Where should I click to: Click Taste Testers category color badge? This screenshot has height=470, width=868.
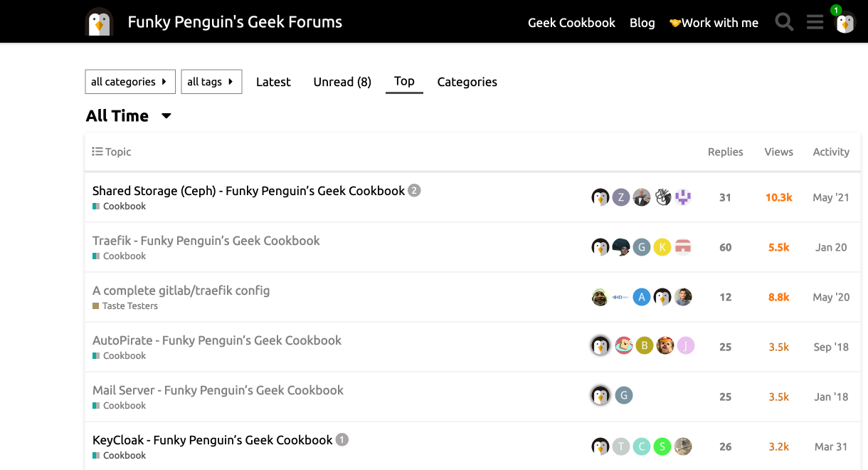point(96,306)
